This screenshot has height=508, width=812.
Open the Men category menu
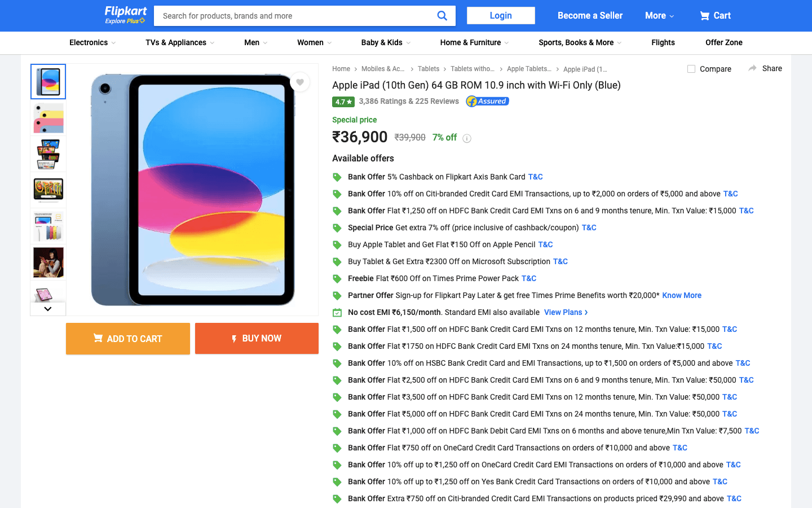pyautogui.click(x=255, y=42)
